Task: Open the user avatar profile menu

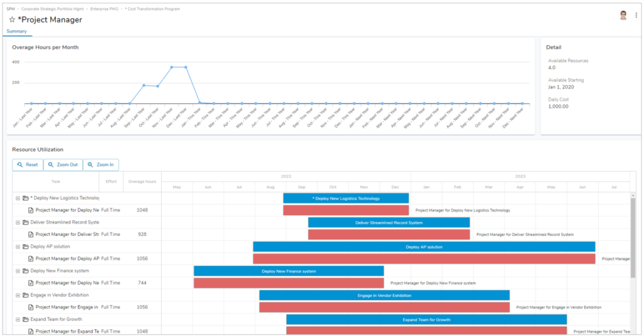Action: [623, 16]
